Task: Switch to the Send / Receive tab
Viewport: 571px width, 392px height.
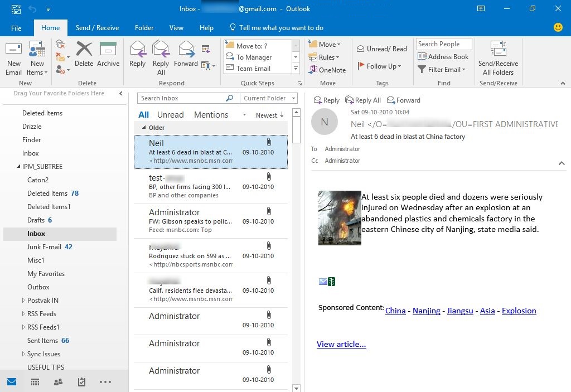Action: [x=97, y=28]
